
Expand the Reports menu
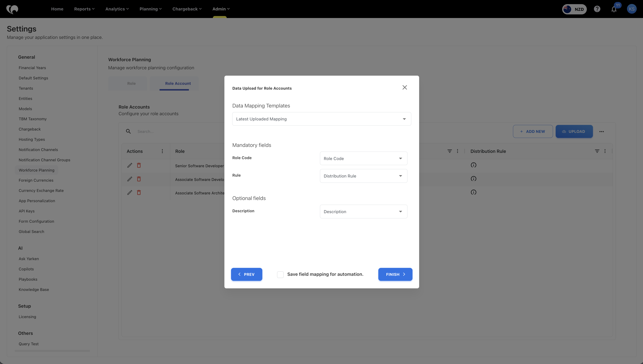click(84, 9)
